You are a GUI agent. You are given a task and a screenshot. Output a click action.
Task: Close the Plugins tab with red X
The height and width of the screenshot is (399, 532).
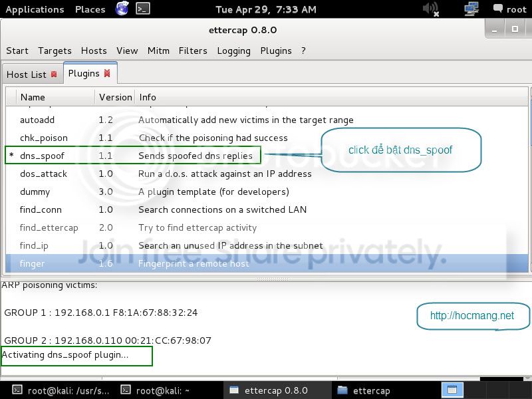pyautogui.click(x=107, y=73)
